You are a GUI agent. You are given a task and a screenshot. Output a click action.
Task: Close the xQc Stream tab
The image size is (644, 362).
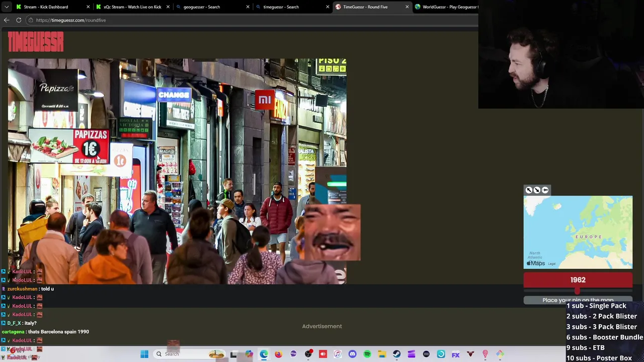(168, 7)
